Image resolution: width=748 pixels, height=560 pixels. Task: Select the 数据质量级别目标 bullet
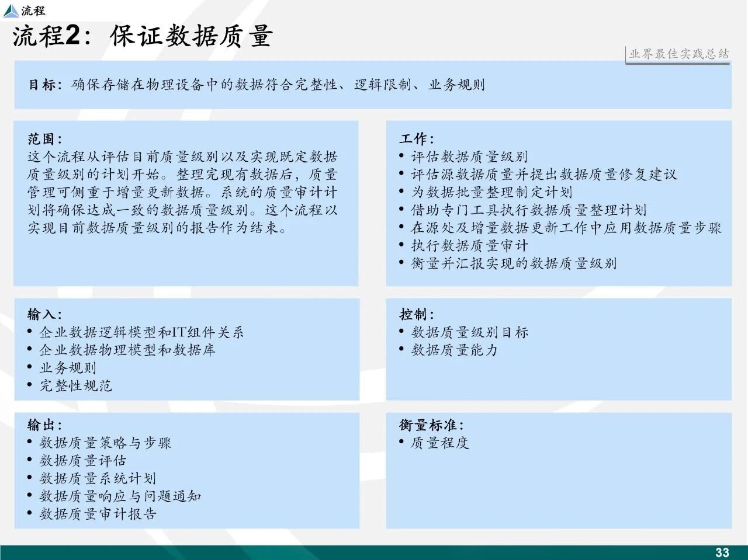[x=469, y=333]
